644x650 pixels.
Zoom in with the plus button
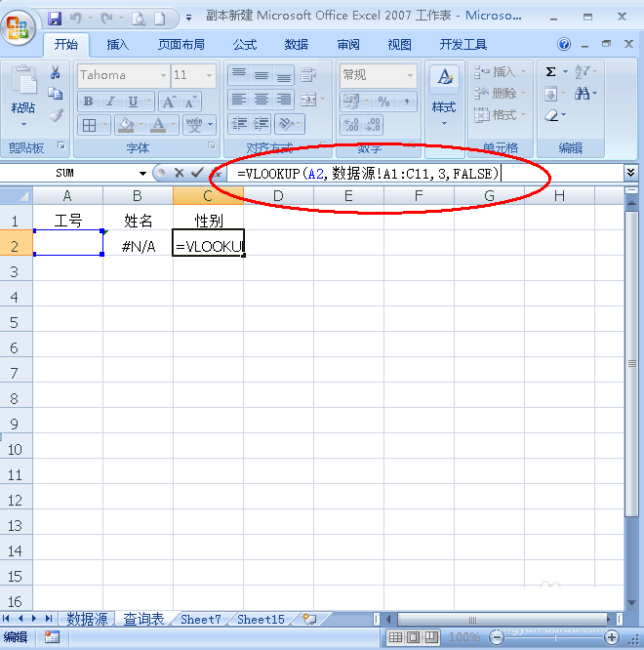[x=612, y=637]
